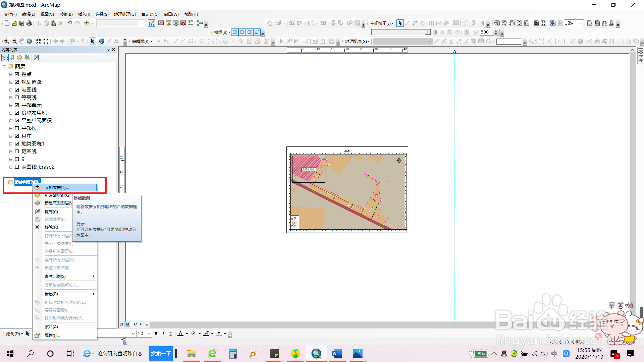Toggle the 村庄 layer visibility checkbox

[17, 136]
